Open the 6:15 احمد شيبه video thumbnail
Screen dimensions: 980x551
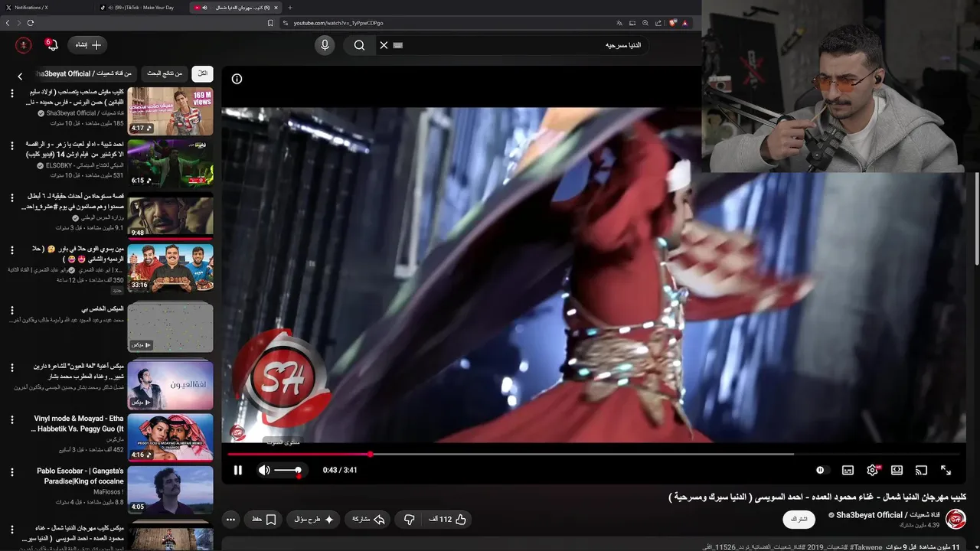pos(170,163)
